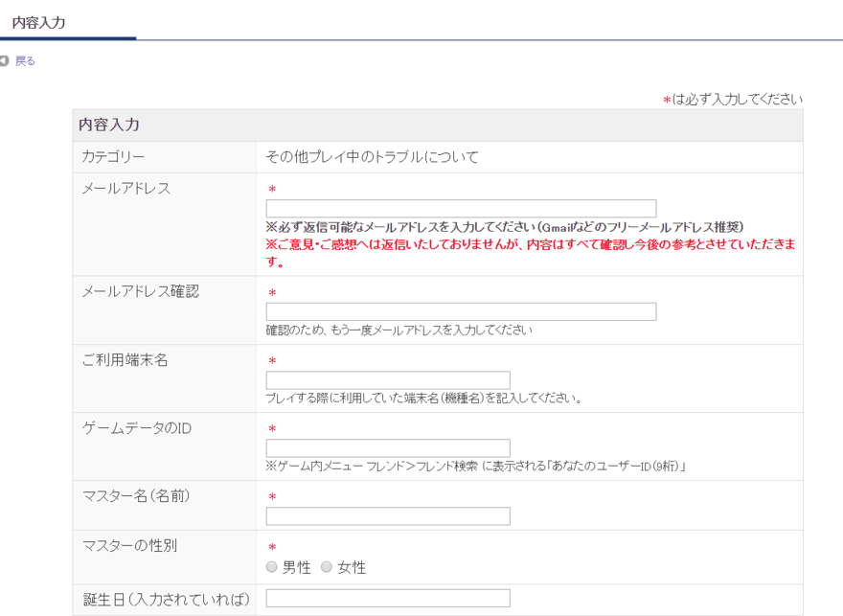Select the 男性 gender radio button
Screen dimensions: 843x616
[x=272, y=566]
